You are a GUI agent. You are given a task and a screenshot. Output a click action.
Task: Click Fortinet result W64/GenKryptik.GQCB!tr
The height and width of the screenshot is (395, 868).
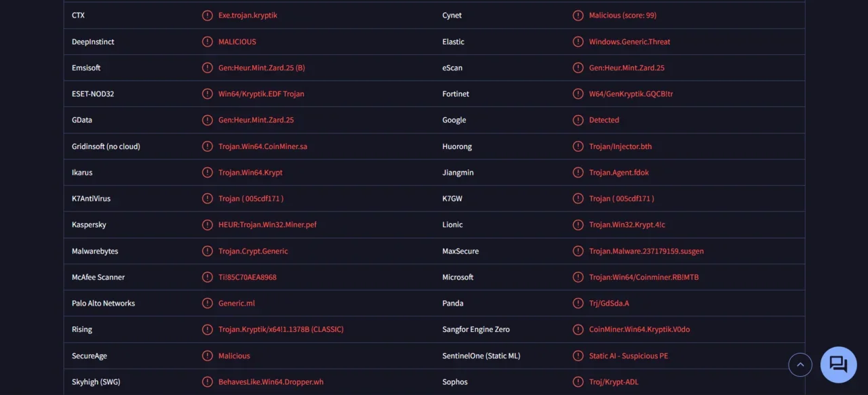point(631,94)
